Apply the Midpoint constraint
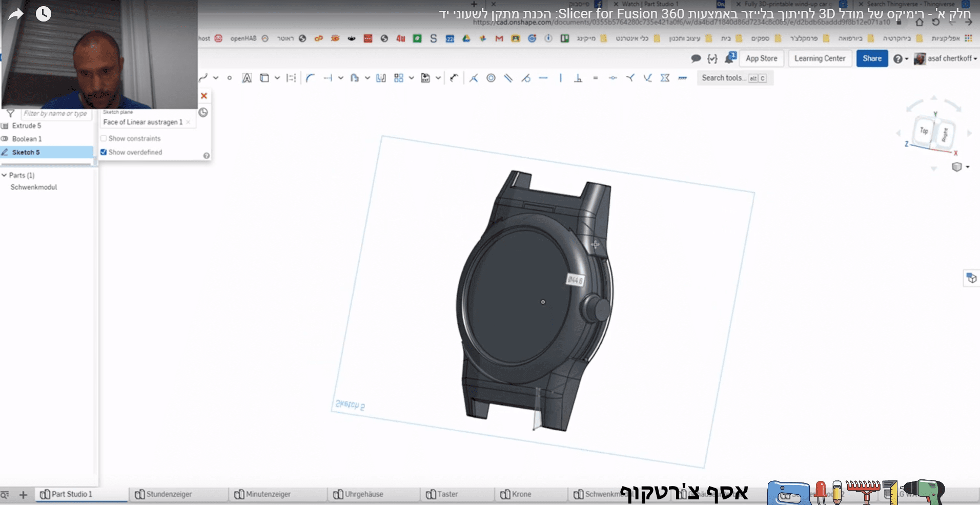The image size is (980, 505). (613, 78)
